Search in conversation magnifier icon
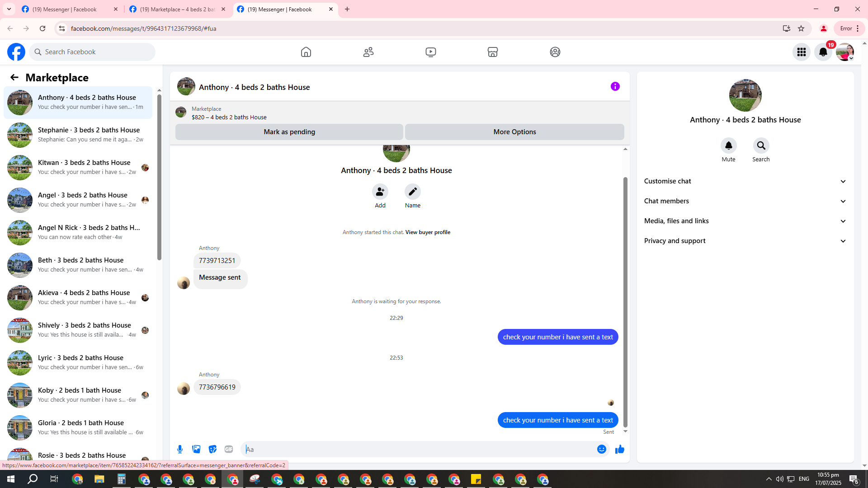 click(x=761, y=145)
